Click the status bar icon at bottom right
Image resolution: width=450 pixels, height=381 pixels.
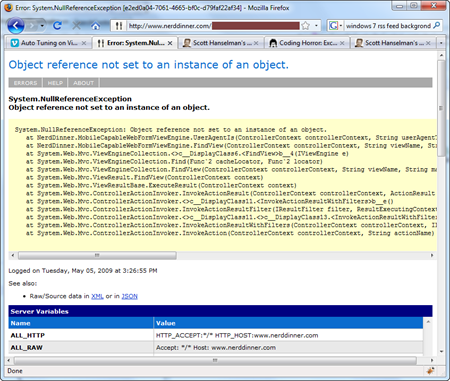point(430,371)
